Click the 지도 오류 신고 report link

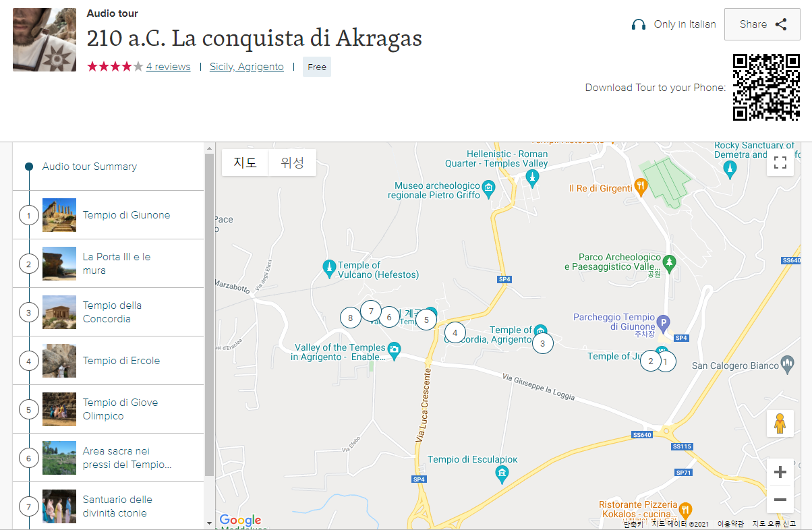(x=774, y=524)
